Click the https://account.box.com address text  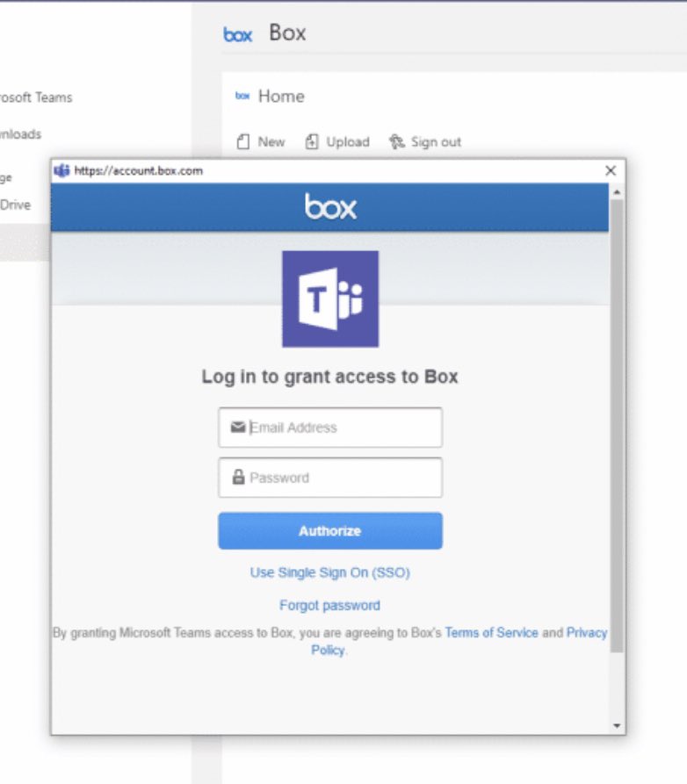pyautogui.click(x=139, y=171)
